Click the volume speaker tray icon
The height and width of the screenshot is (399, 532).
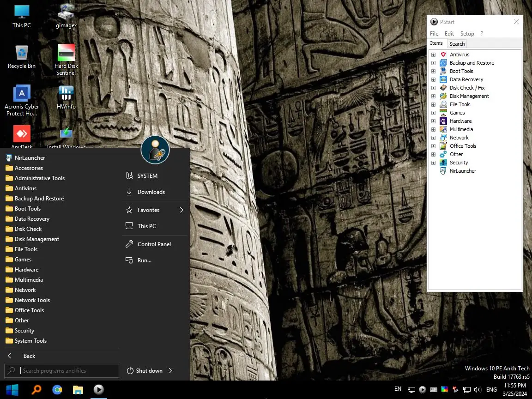point(478,390)
